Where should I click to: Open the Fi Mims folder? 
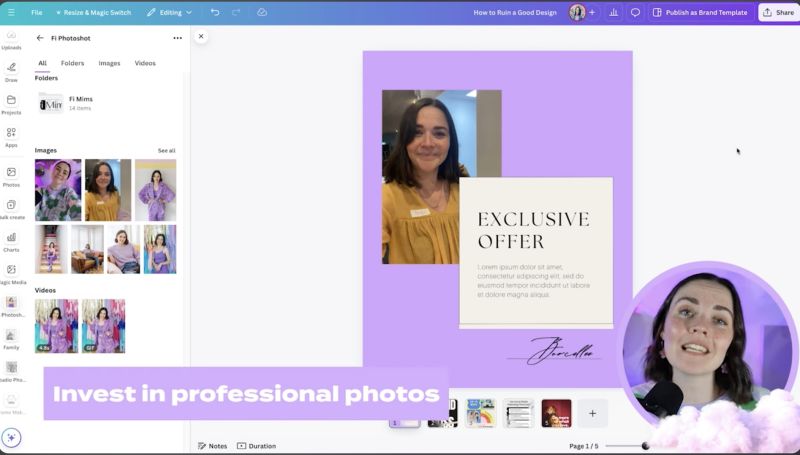coord(65,103)
